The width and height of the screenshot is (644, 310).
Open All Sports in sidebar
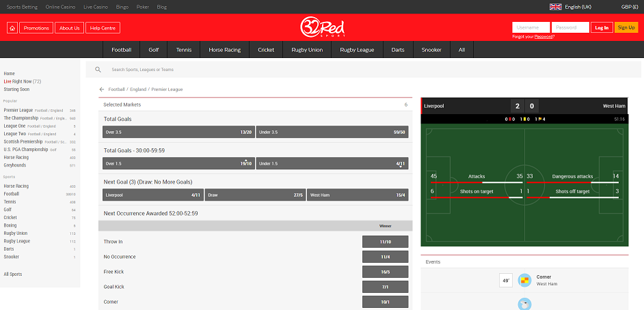(x=13, y=274)
